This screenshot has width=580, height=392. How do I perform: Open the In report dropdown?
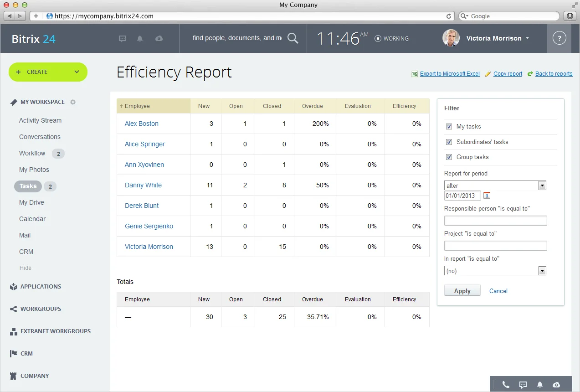click(x=495, y=271)
